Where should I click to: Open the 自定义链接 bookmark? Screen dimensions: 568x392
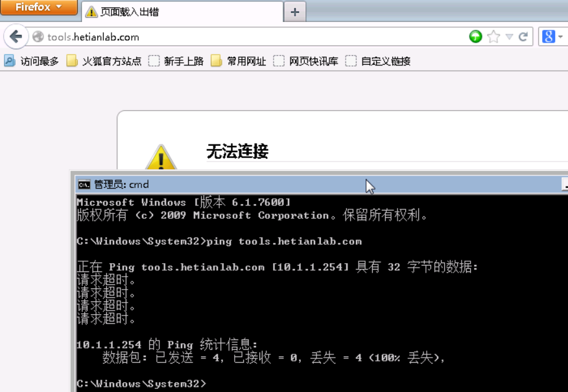tap(378, 61)
